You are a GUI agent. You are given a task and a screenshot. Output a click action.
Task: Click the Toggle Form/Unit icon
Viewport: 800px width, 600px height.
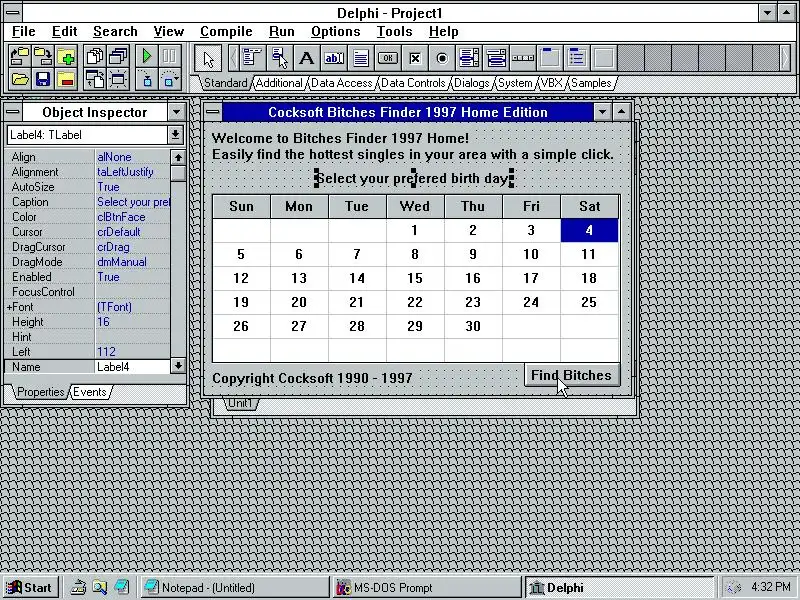click(95, 80)
